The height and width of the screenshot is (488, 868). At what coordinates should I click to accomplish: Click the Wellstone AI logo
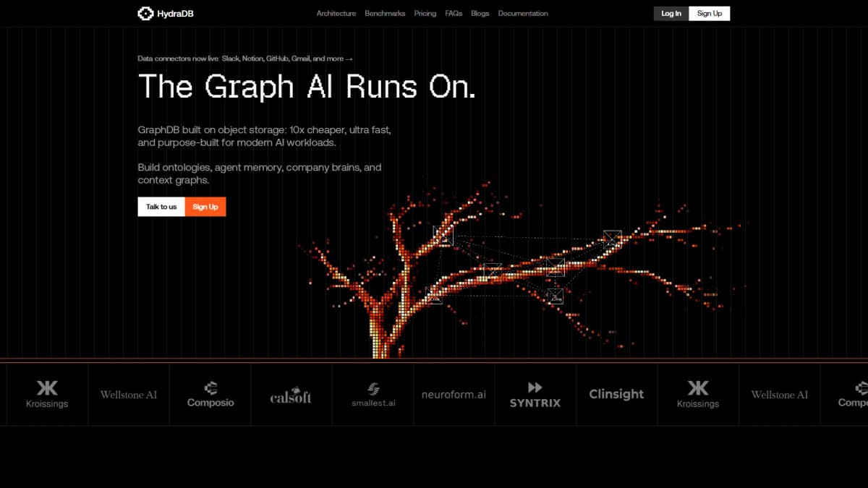pyautogui.click(x=129, y=395)
